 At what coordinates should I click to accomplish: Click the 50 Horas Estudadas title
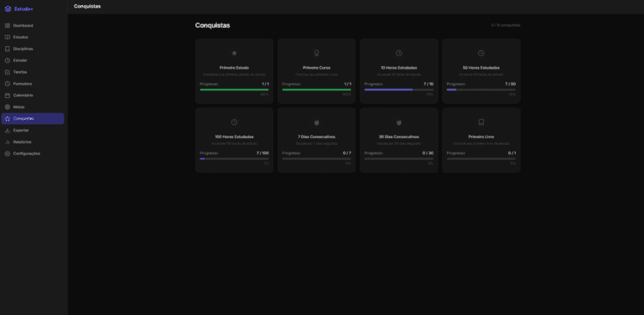(x=481, y=68)
